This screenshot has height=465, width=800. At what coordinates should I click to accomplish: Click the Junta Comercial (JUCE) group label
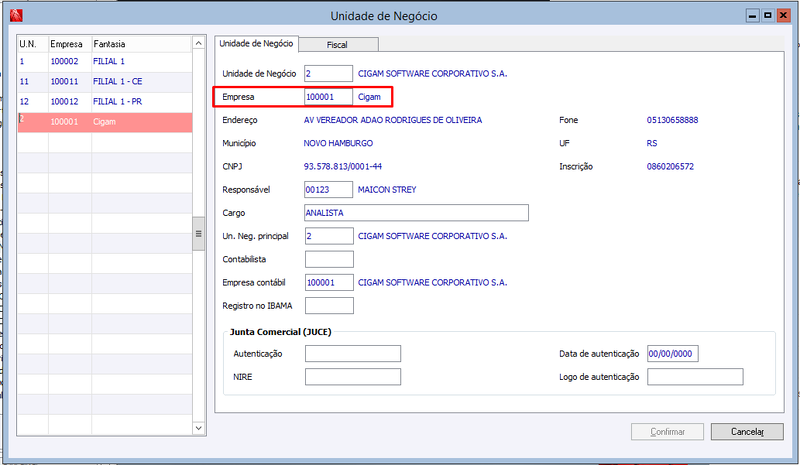tap(281, 332)
